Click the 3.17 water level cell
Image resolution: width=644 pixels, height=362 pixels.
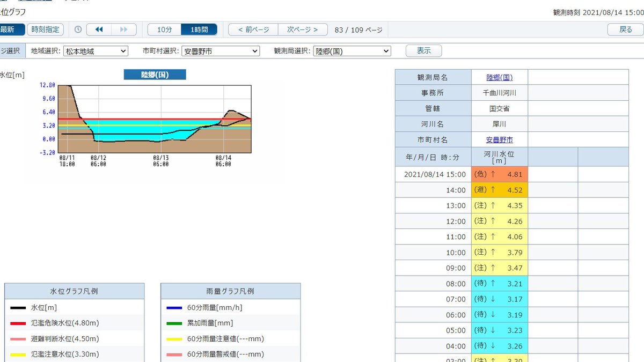coord(499,299)
